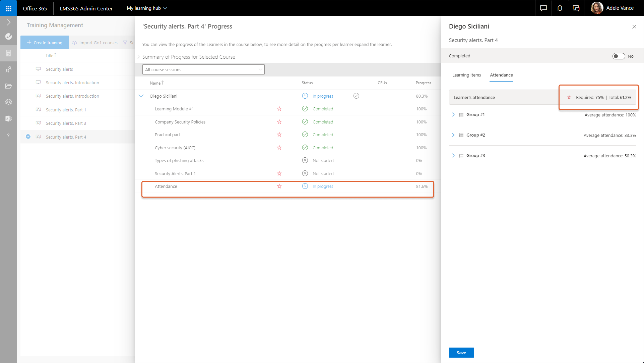Open the My learning hub menu

point(147,8)
